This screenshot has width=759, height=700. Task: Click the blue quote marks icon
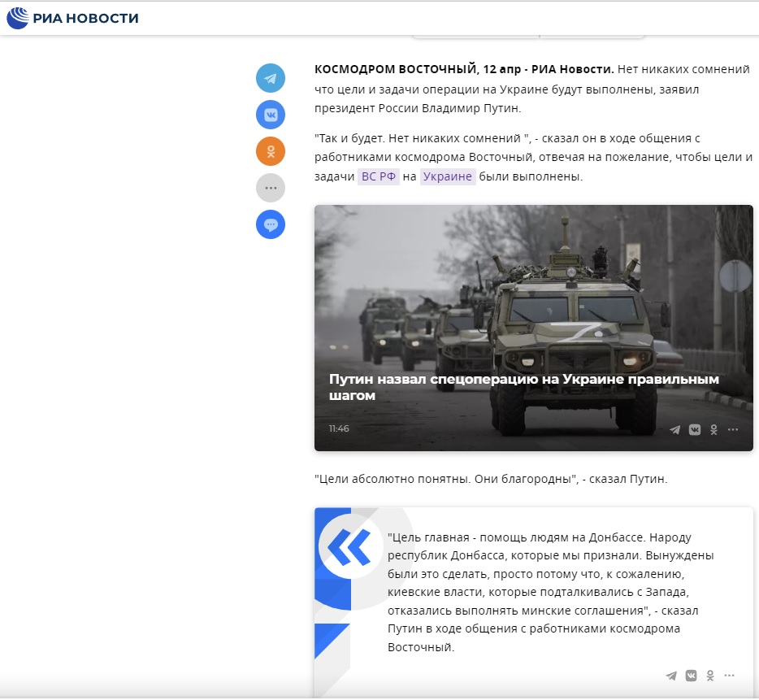[349, 547]
